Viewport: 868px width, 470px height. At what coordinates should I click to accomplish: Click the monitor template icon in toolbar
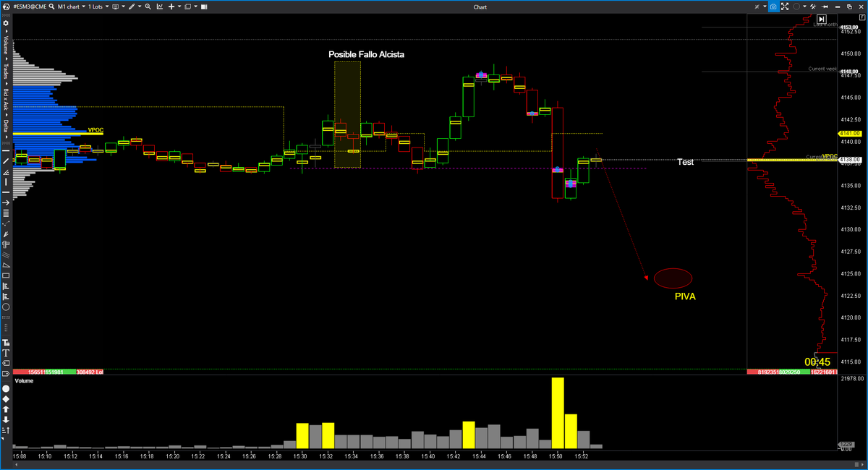115,7
